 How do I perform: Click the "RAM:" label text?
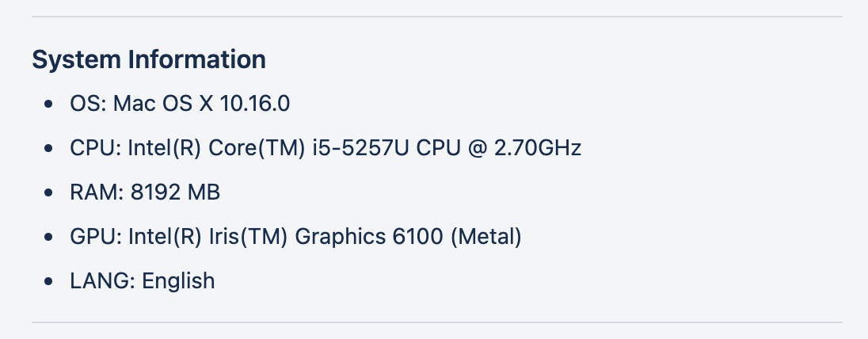point(96,192)
